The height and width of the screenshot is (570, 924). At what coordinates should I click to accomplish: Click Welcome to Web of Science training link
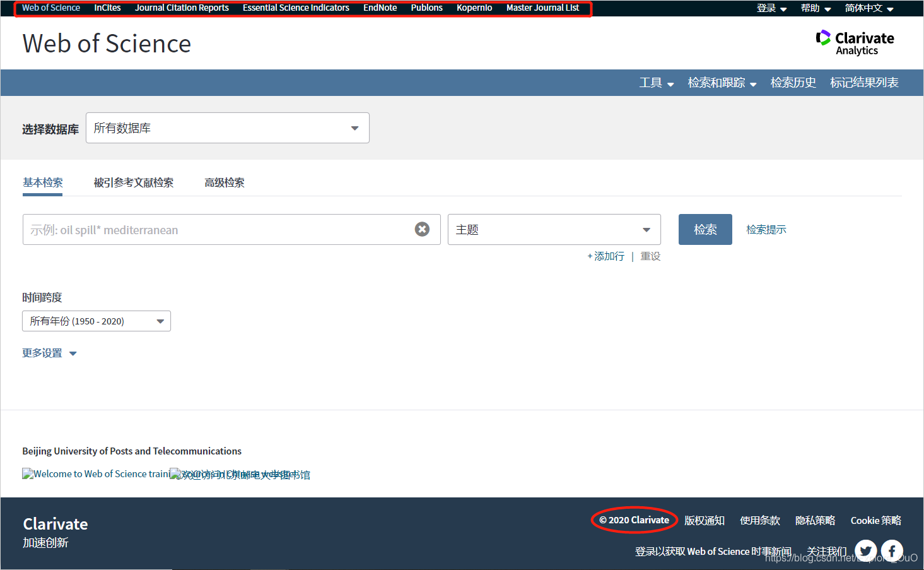[96, 473]
